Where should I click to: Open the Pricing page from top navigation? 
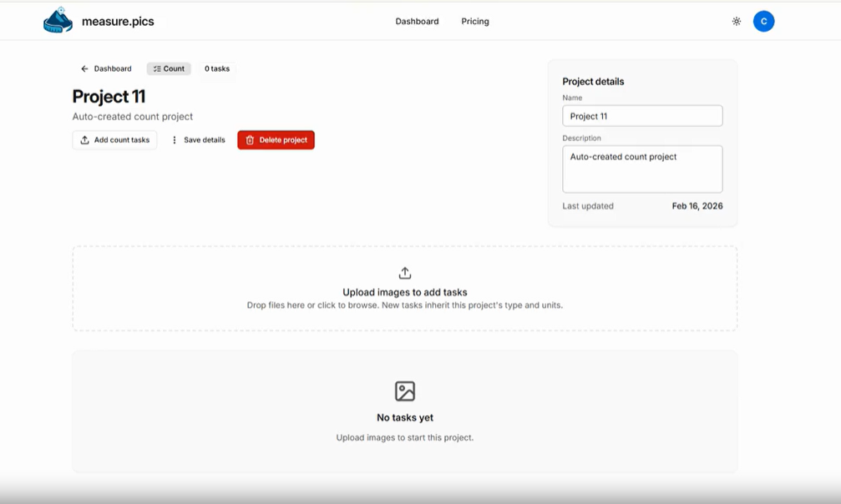coord(475,22)
